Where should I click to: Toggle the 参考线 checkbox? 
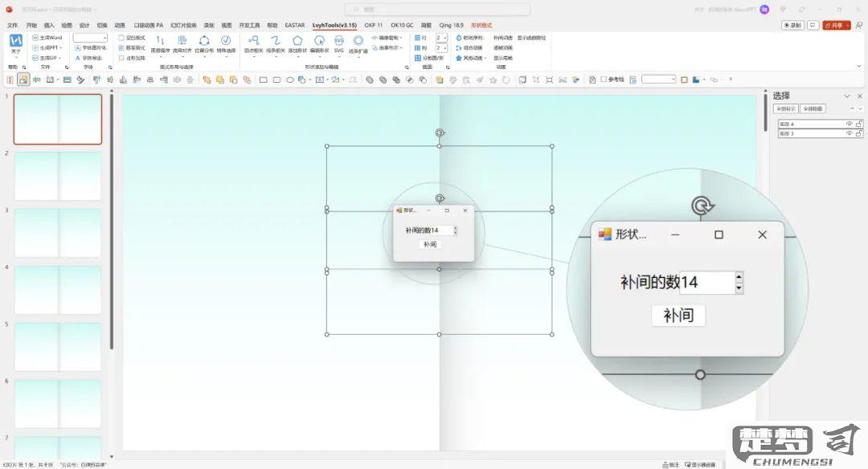tap(604, 80)
